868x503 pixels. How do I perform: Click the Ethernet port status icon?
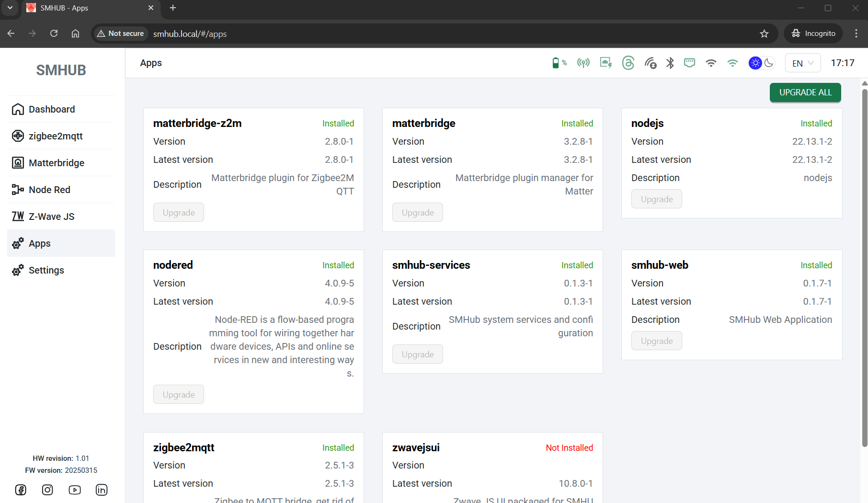(689, 63)
